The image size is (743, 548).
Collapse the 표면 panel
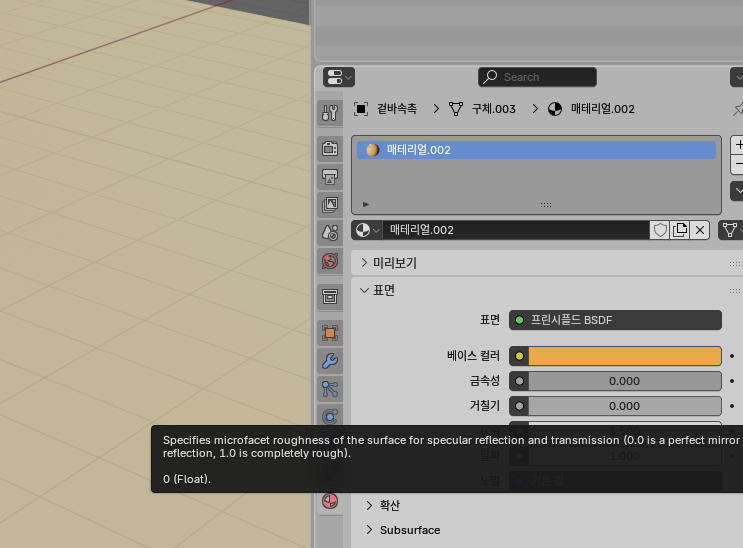coord(364,290)
